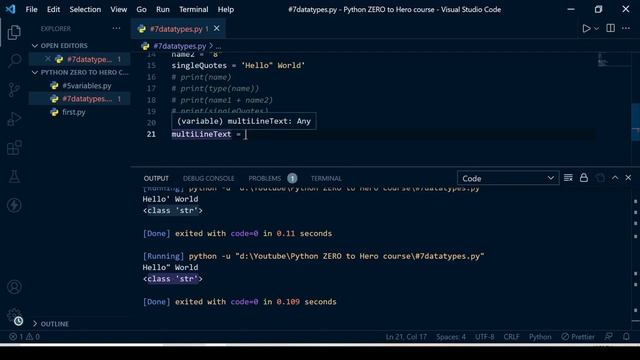Open the View menu
This screenshot has height=360, width=640.
[x=118, y=9]
